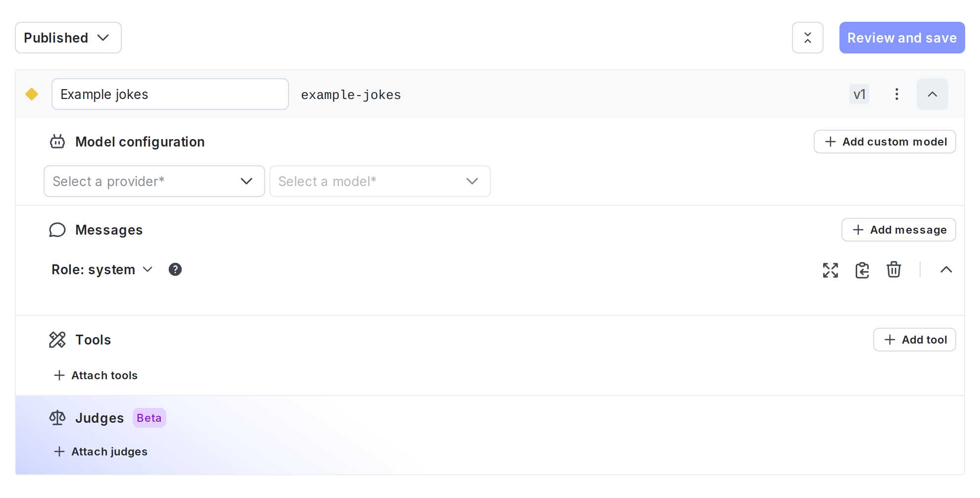Click the Add message button
Screen dimensions: 980x498
click(x=898, y=230)
